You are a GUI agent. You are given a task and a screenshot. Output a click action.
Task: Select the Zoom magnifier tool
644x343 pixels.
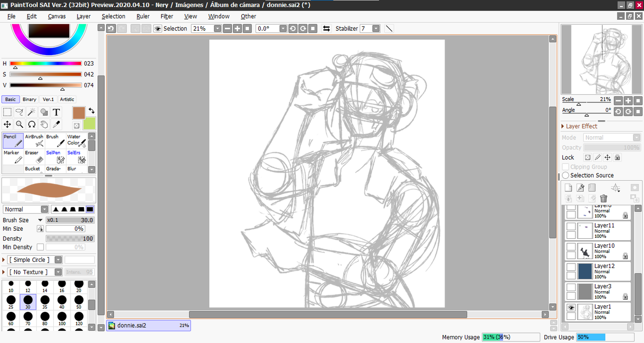click(x=20, y=124)
